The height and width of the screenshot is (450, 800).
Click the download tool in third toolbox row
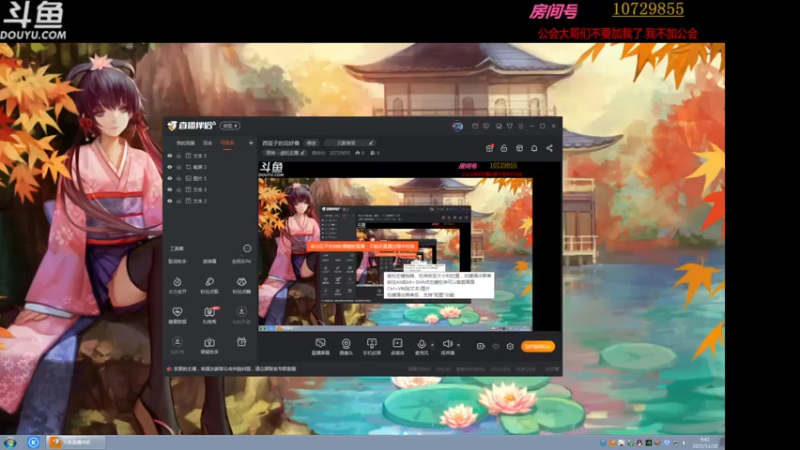(241, 315)
